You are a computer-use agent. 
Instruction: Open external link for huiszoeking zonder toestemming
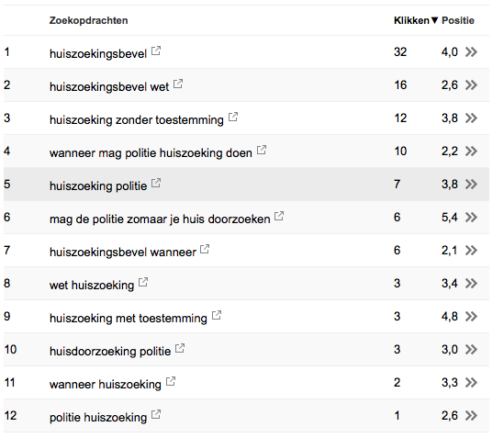(x=233, y=117)
